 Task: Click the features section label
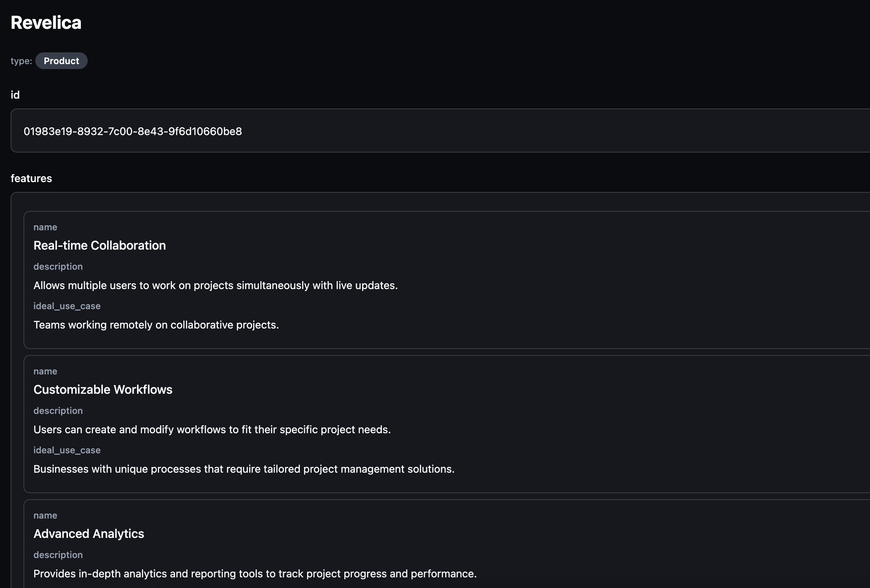pyautogui.click(x=31, y=178)
